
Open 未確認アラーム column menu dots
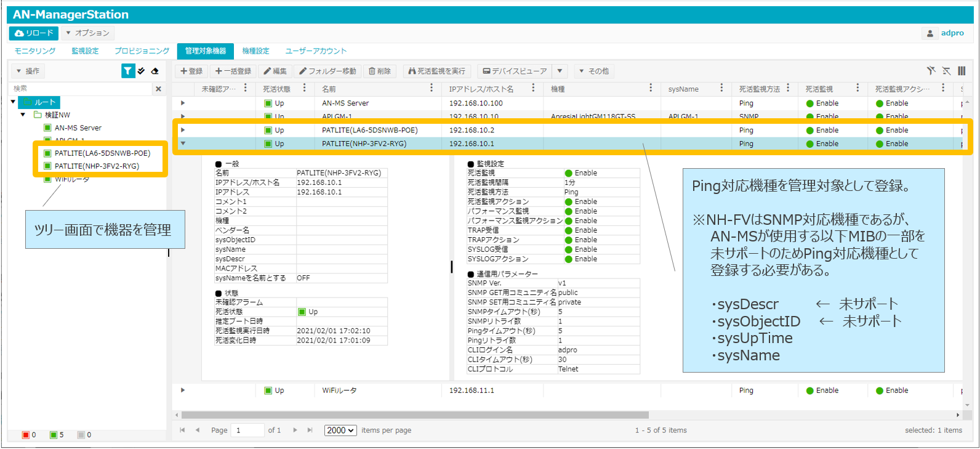(246, 89)
